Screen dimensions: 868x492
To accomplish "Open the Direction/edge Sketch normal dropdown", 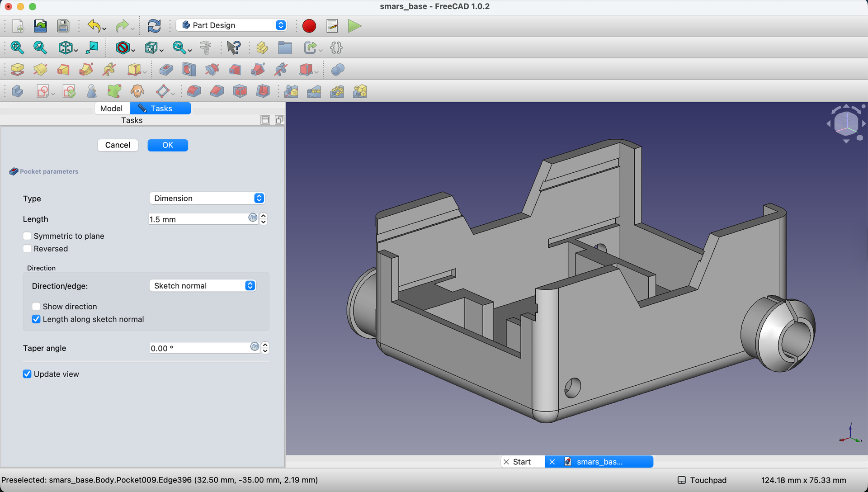I will pyautogui.click(x=203, y=286).
